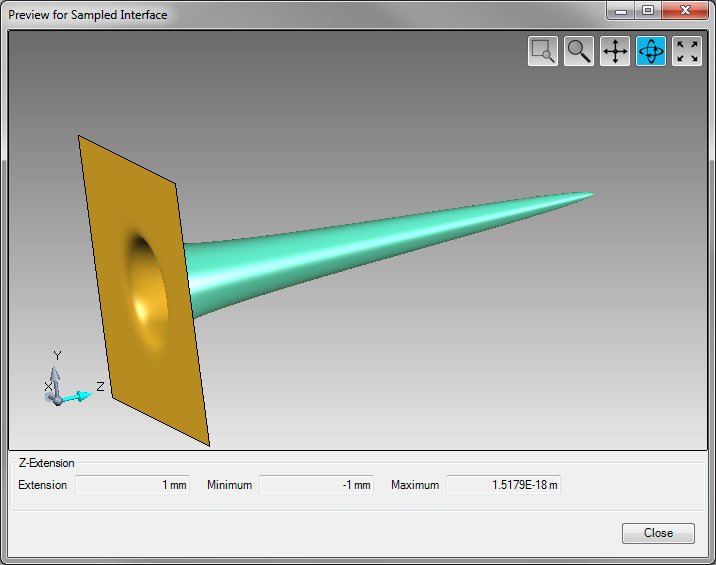Click the 'Extension' label

[x=42, y=485]
